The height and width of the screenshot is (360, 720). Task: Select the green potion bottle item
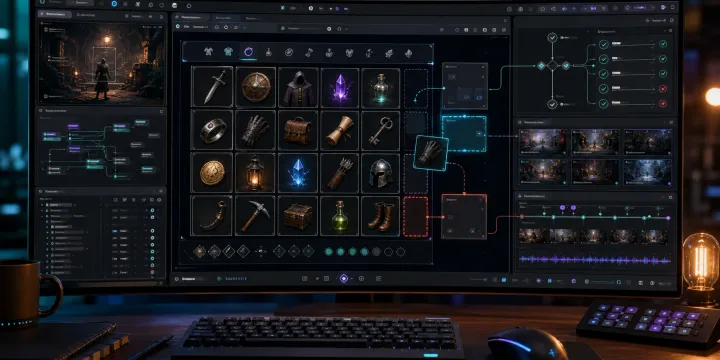pos(340,216)
